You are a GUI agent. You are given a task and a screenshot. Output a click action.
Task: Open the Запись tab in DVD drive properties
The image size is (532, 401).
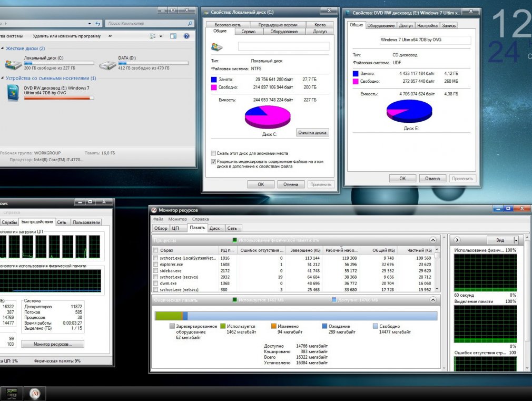(x=449, y=25)
